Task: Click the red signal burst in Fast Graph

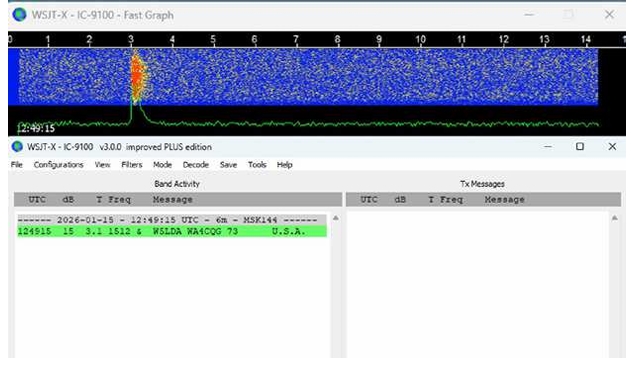Action: tap(137, 76)
